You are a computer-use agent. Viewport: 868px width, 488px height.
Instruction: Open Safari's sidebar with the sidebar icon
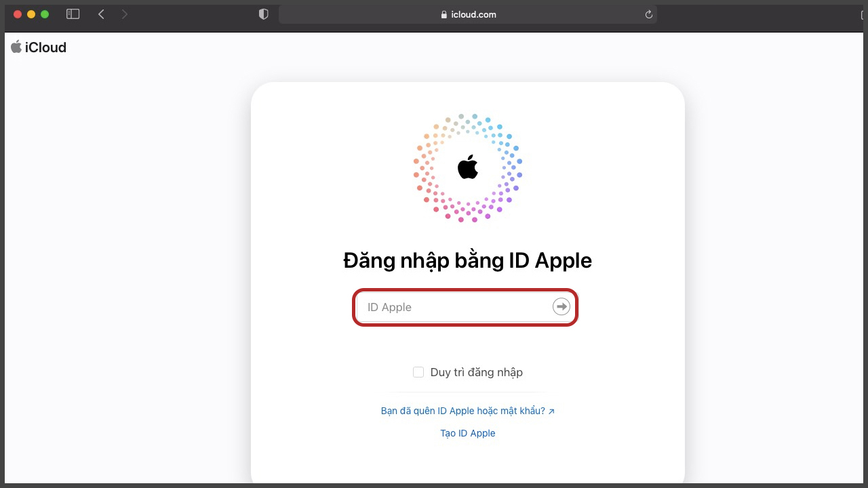(x=73, y=14)
